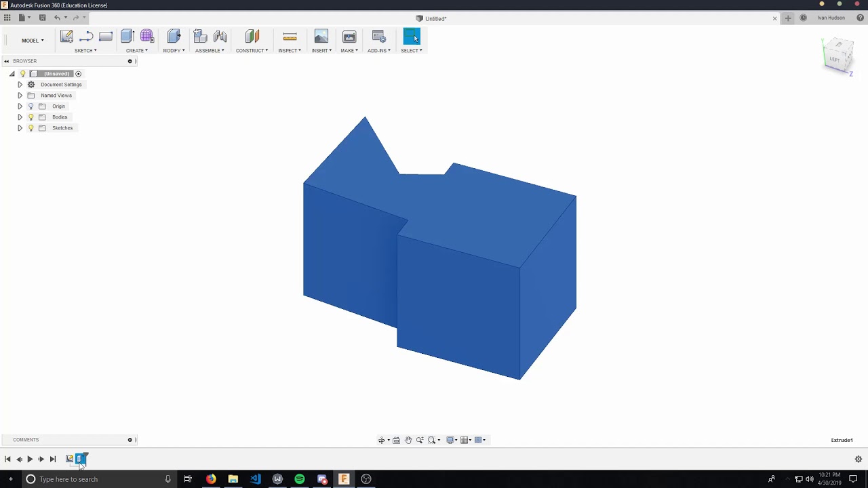Toggle Origin folder visibility light bulb

[x=31, y=106]
